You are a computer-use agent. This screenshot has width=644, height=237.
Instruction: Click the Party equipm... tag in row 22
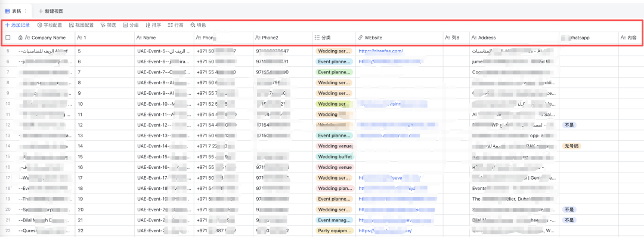[335, 231]
